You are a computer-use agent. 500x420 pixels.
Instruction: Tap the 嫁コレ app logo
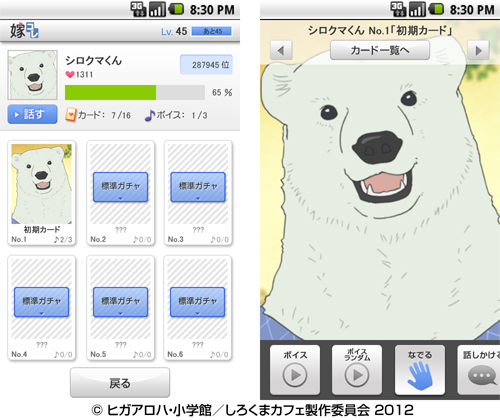tap(24, 31)
